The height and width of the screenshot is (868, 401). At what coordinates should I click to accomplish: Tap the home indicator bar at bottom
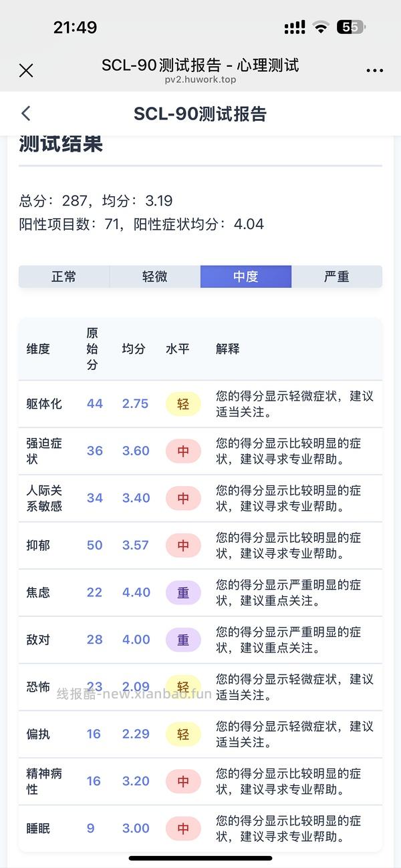click(x=200, y=859)
